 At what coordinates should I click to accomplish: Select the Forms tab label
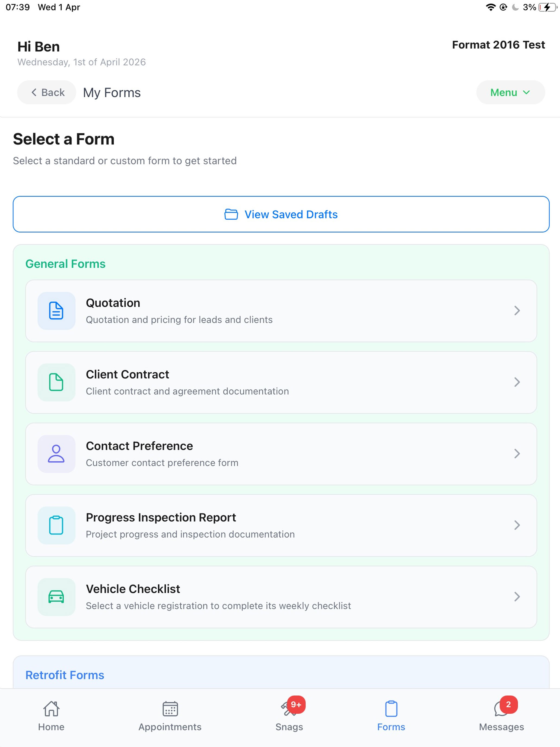coord(391,727)
